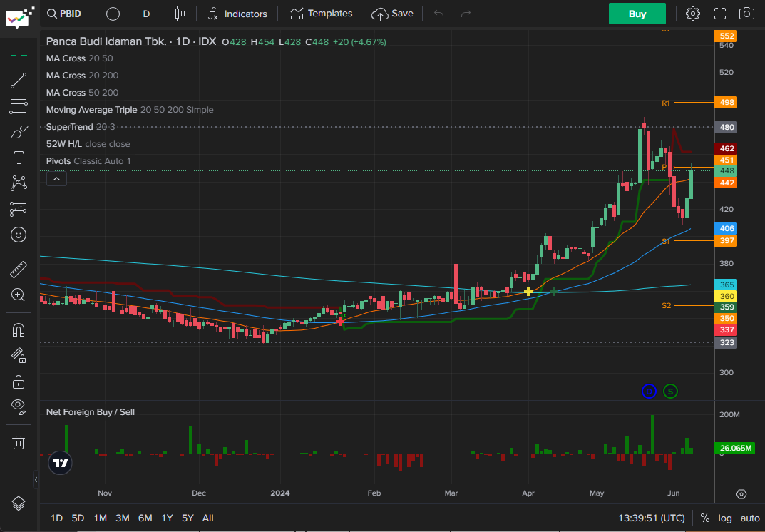The image size is (765, 532).
Task: Select the measure ruler tool
Action: click(19, 269)
